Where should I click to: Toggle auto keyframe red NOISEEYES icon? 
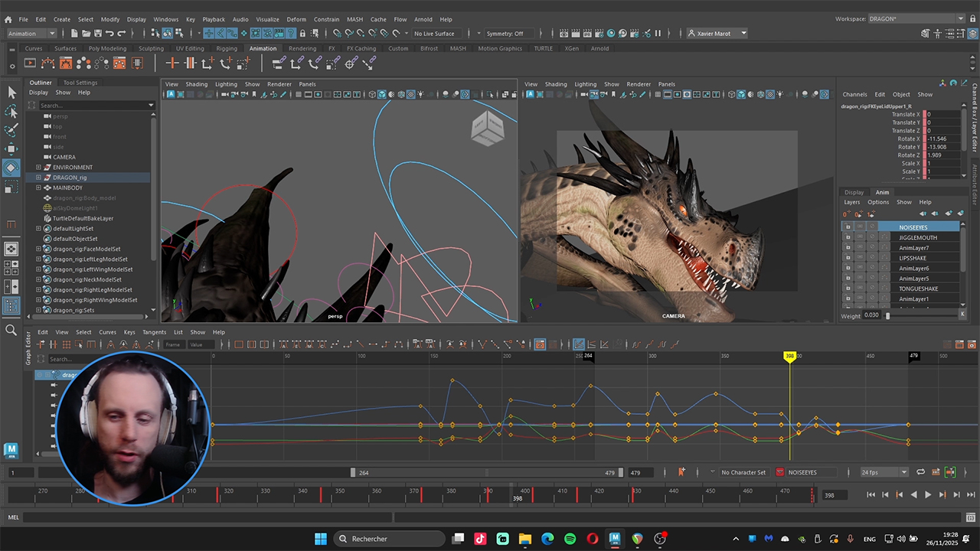click(x=780, y=472)
